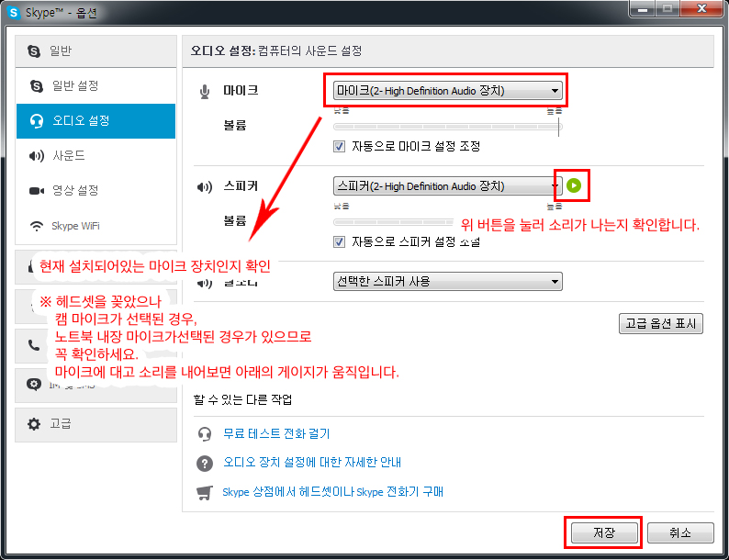Play speaker test sound with green button
Image resolution: width=729 pixels, height=560 pixels.
(574, 185)
